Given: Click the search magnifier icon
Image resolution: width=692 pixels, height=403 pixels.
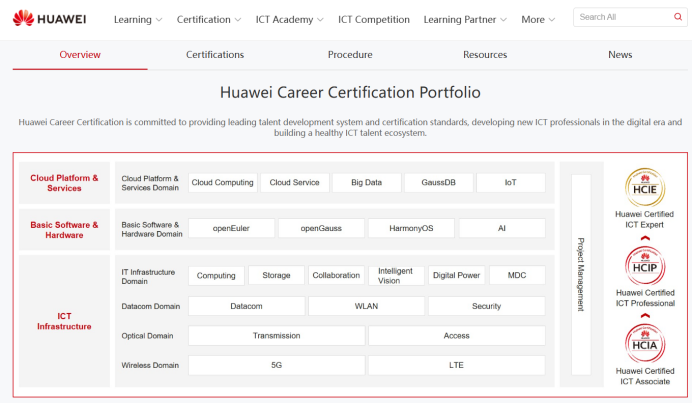Looking at the screenshot, I should click(678, 17).
